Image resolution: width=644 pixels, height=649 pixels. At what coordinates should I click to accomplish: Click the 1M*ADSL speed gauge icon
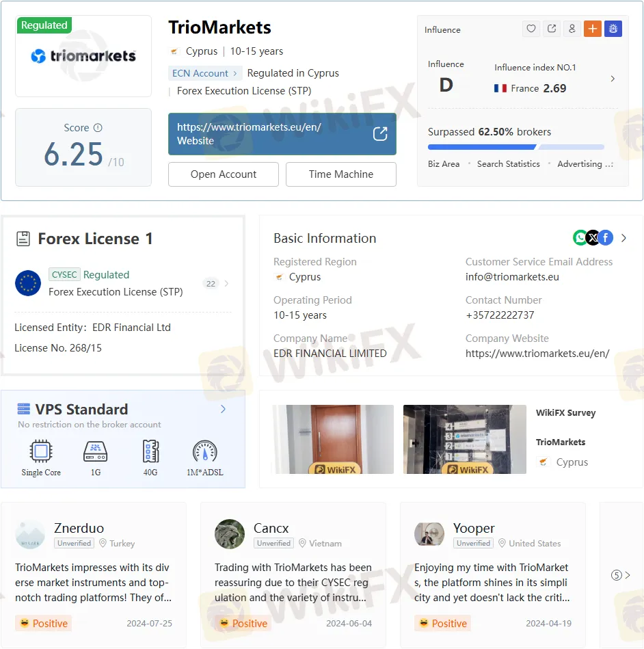click(x=205, y=451)
